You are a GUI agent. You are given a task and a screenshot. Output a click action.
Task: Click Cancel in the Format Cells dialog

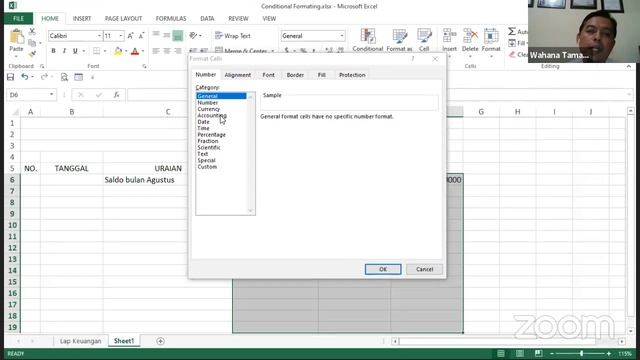pos(424,269)
